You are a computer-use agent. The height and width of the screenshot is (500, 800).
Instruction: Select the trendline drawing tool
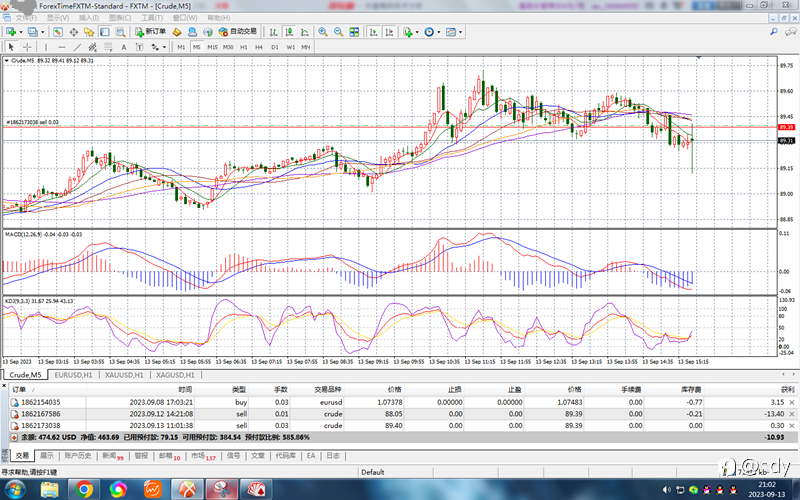click(x=77, y=47)
